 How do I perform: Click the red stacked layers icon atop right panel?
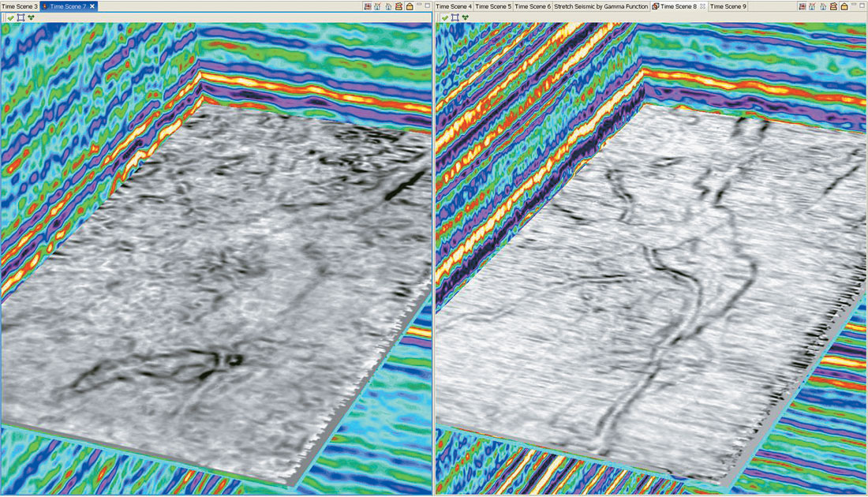[x=833, y=6]
